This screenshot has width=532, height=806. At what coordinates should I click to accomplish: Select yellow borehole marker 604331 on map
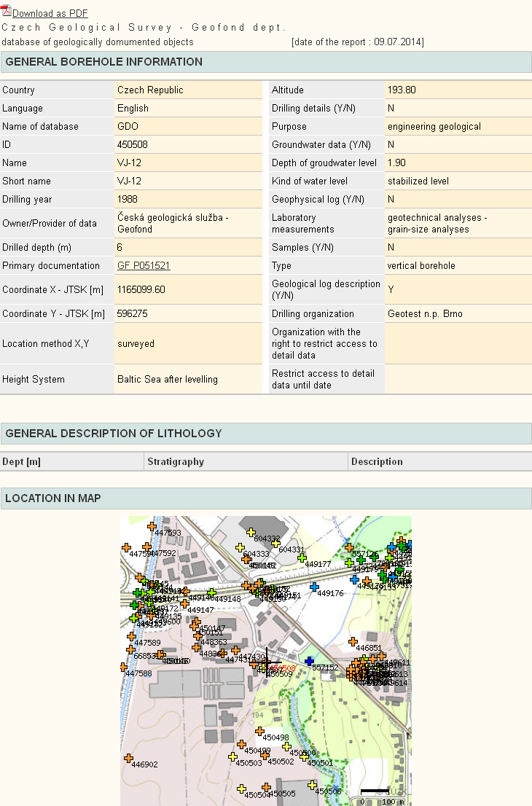(x=276, y=544)
